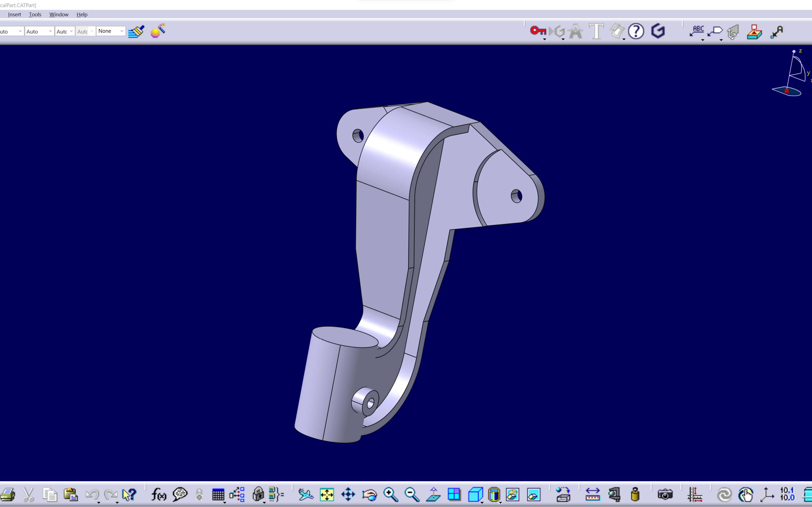Screen dimensions: 812x507
Task: Expand the shading view mode arrow
Action: point(500,502)
